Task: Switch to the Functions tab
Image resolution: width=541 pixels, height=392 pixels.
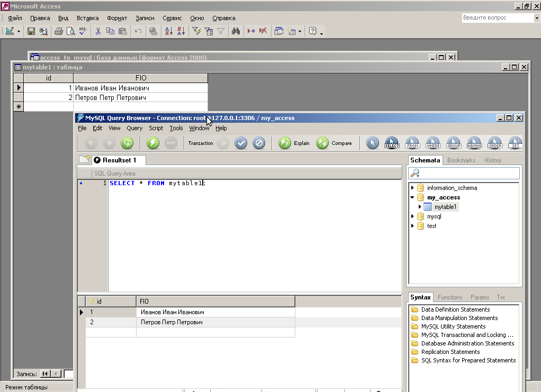Action: coord(450,297)
